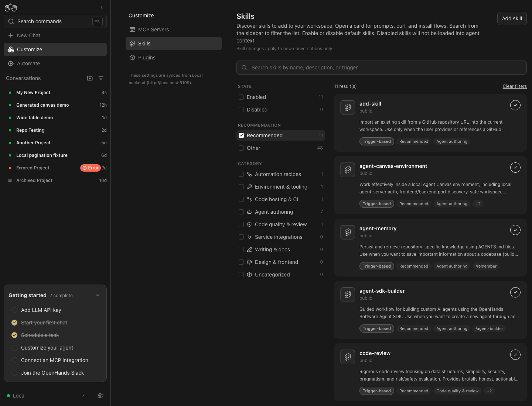
Task: Select the Skills menu item
Action: [x=174, y=44]
